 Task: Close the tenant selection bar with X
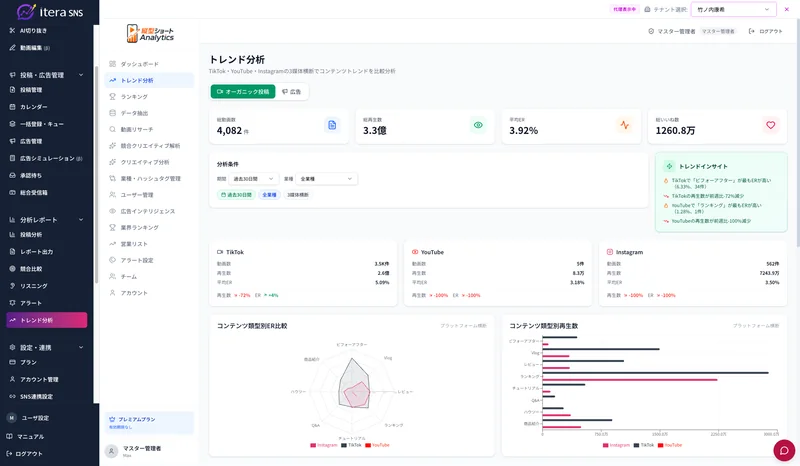click(x=786, y=9)
